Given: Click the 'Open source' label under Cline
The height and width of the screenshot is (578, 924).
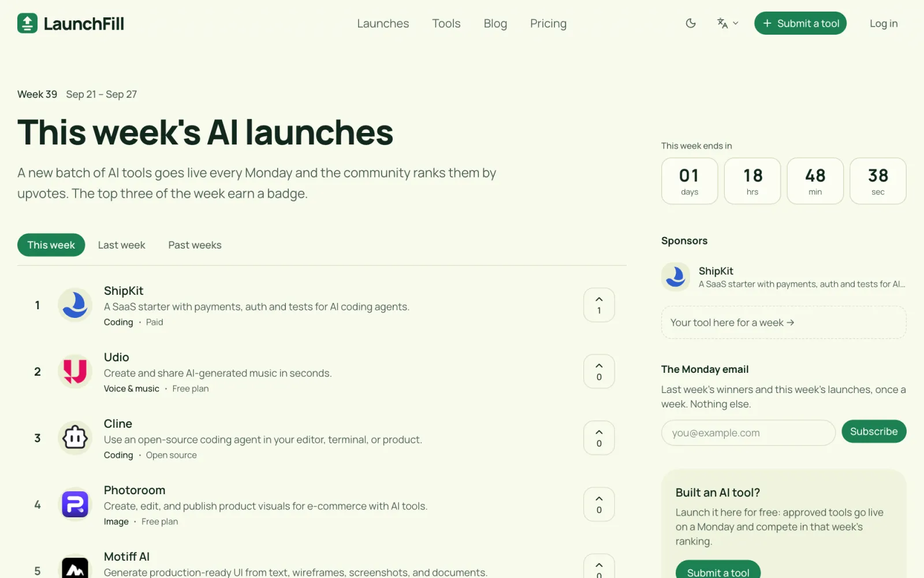Looking at the screenshot, I should coord(172,455).
